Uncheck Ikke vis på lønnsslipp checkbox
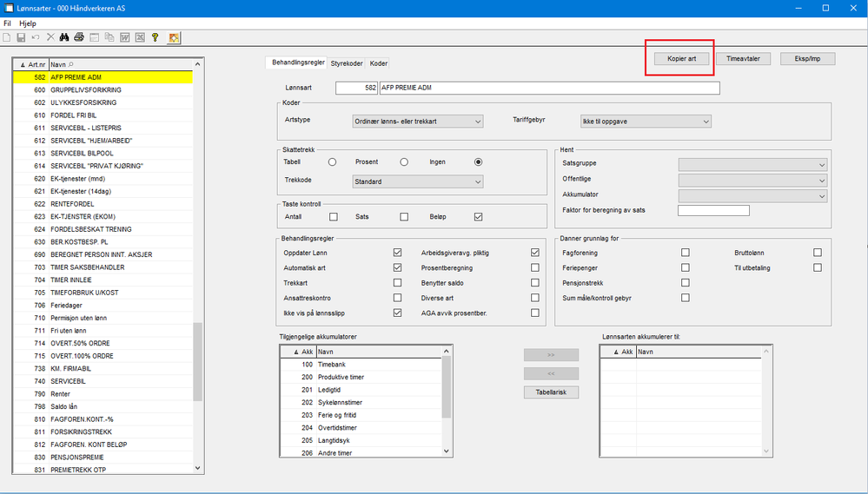868x494 pixels. pos(397,313)
